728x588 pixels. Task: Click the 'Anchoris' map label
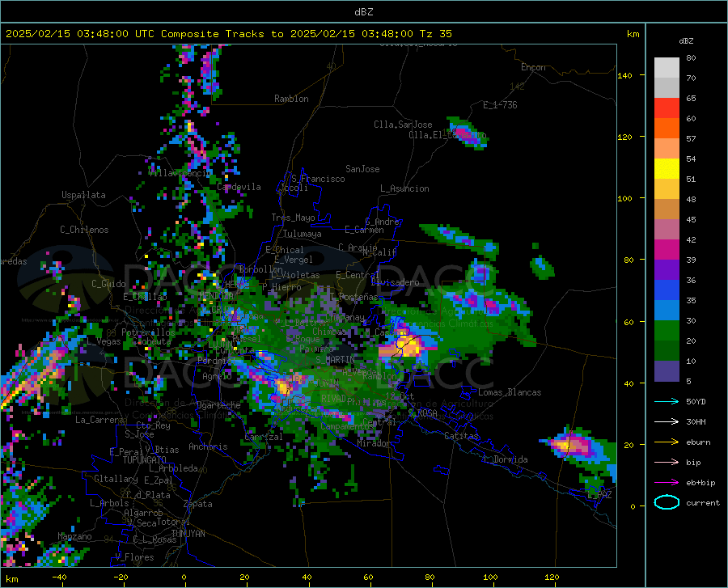(208, 447)
